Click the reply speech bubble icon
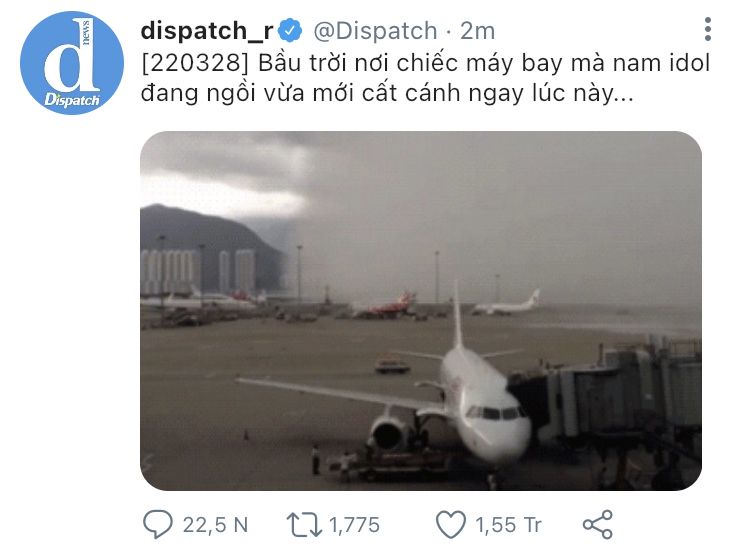The height and width of the screenshot is (547, 750). (157, 524)
